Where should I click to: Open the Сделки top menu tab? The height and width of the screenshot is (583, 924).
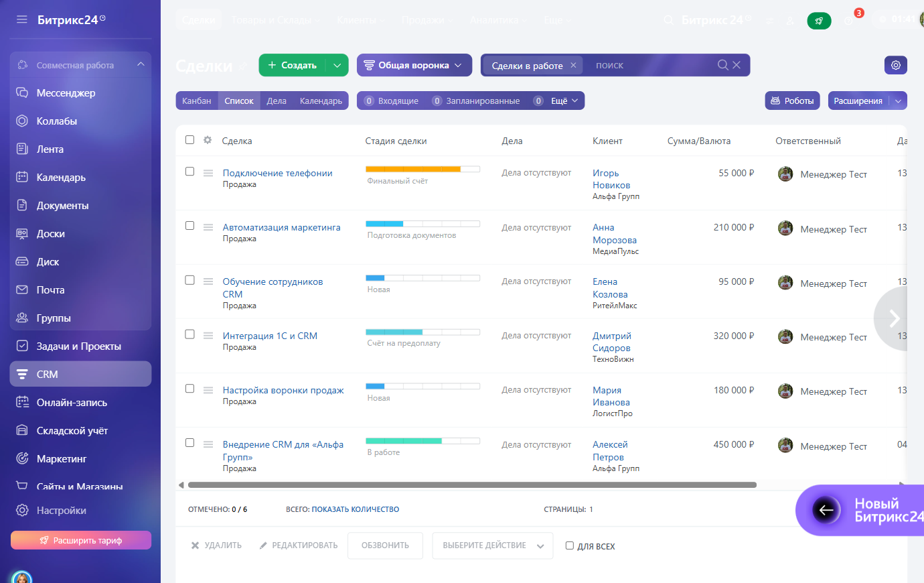tap(199, 20)
